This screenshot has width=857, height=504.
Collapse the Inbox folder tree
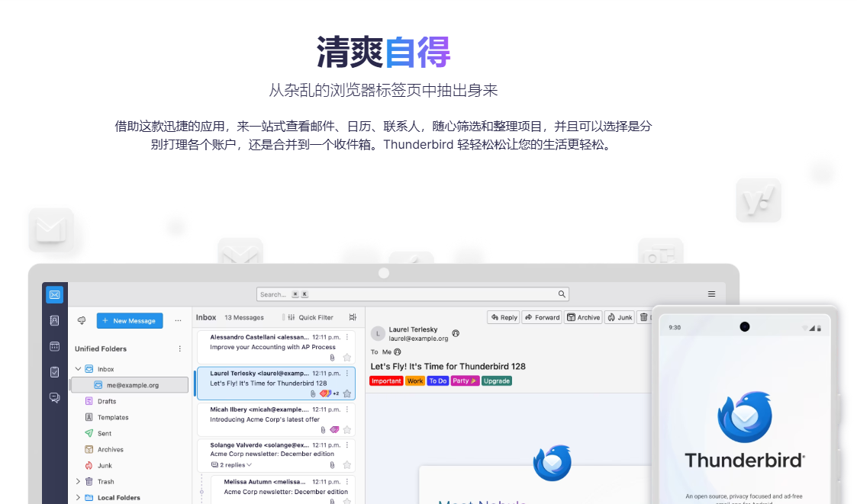pos(78,369)
